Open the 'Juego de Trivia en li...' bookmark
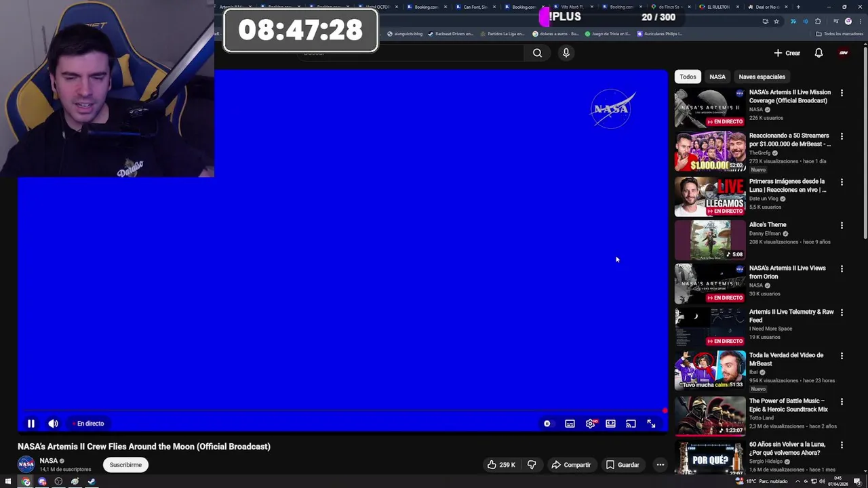This screenshot has width=868, height=488. point(608,34)
